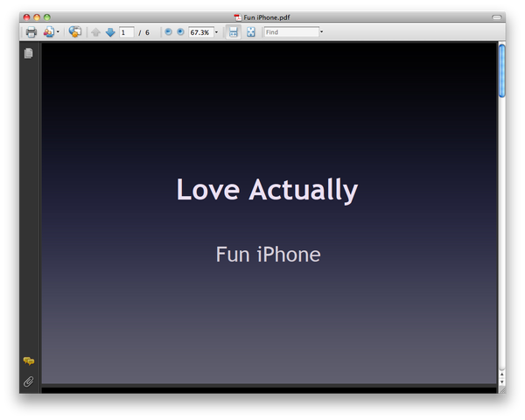Click the total page count 6
This screenshot has width=525, height=420.
point(147,32)
